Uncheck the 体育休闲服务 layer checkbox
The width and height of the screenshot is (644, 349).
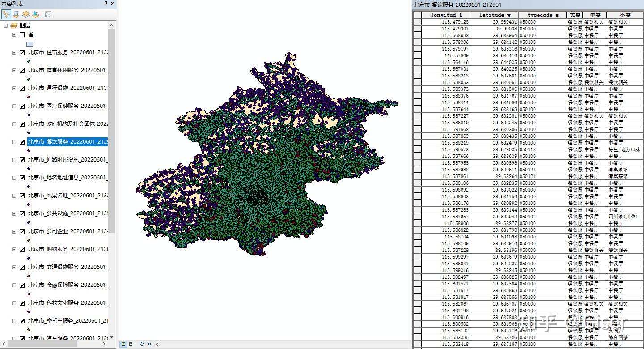[22, 70]
